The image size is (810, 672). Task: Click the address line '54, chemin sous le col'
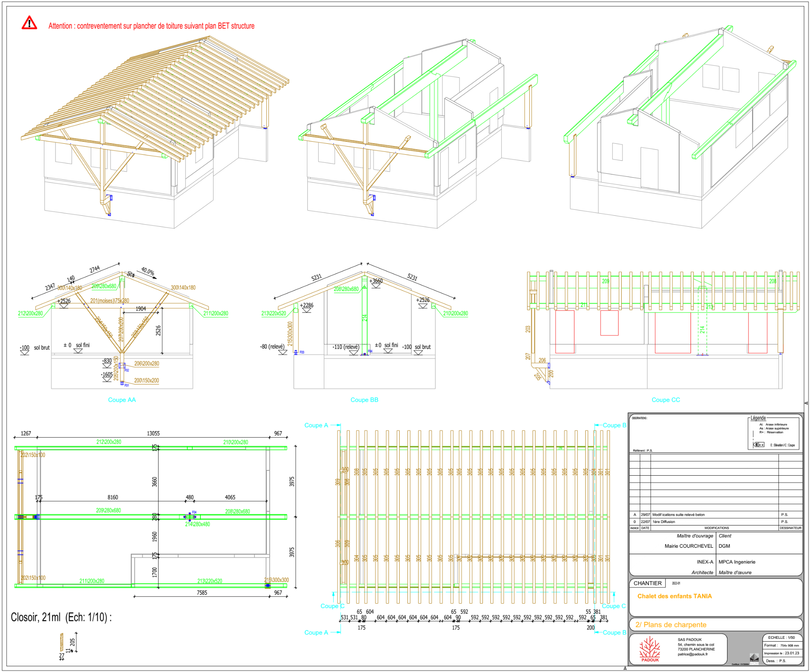coord(696,644)
